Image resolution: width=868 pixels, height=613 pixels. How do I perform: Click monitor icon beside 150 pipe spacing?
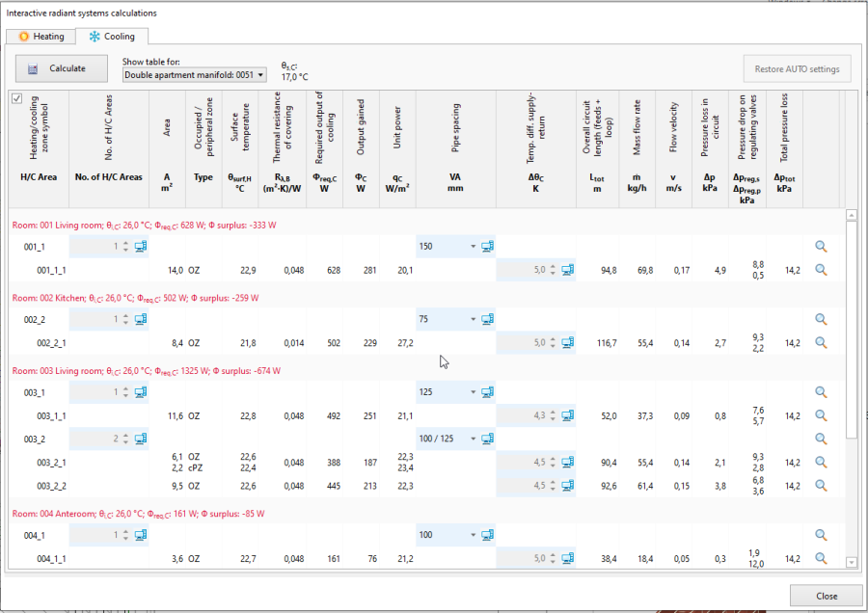coord(487,247)
